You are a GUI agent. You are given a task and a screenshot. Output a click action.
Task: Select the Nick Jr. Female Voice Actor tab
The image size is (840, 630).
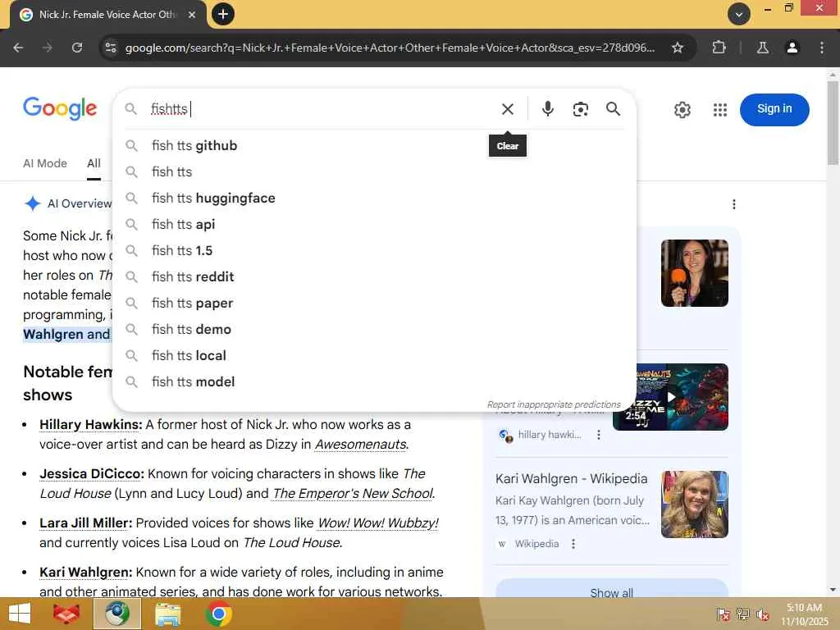pyautogui.click(x=107, y=15)
